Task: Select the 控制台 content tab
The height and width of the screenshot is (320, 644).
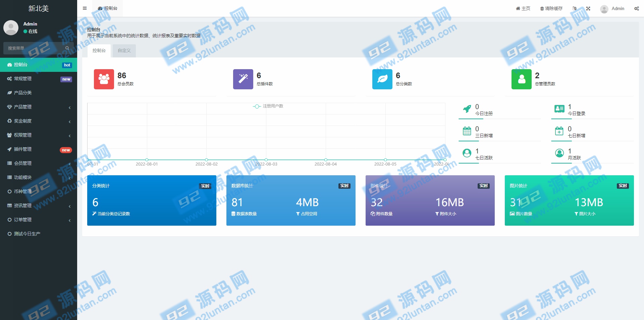Action: pos(99,51)
